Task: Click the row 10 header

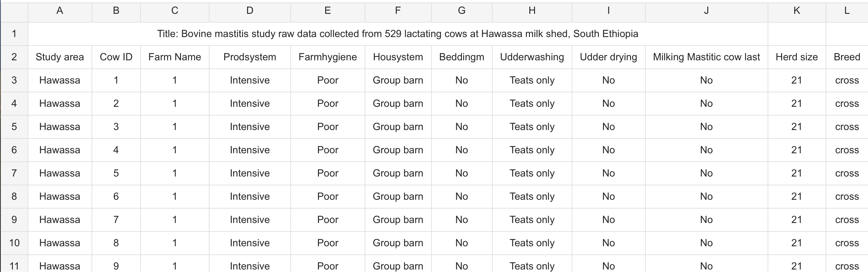Action: coord(14,243)
